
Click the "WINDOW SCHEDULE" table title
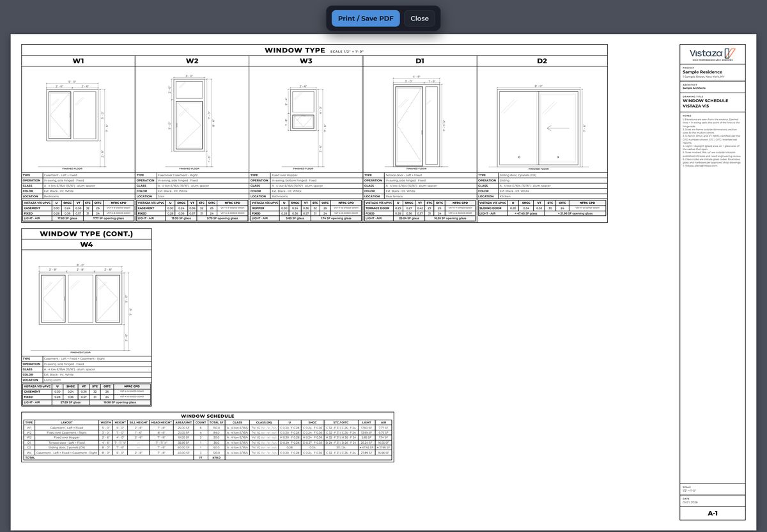click(208, 416)
